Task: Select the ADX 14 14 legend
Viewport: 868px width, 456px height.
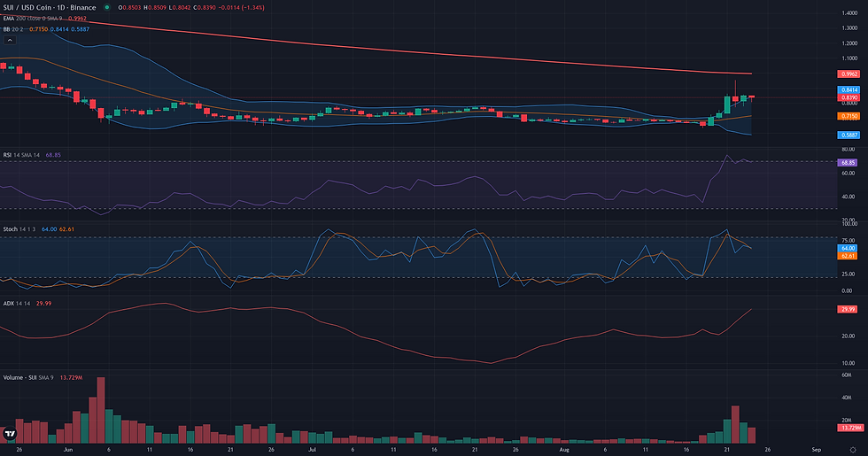Action: click(27, 303)
